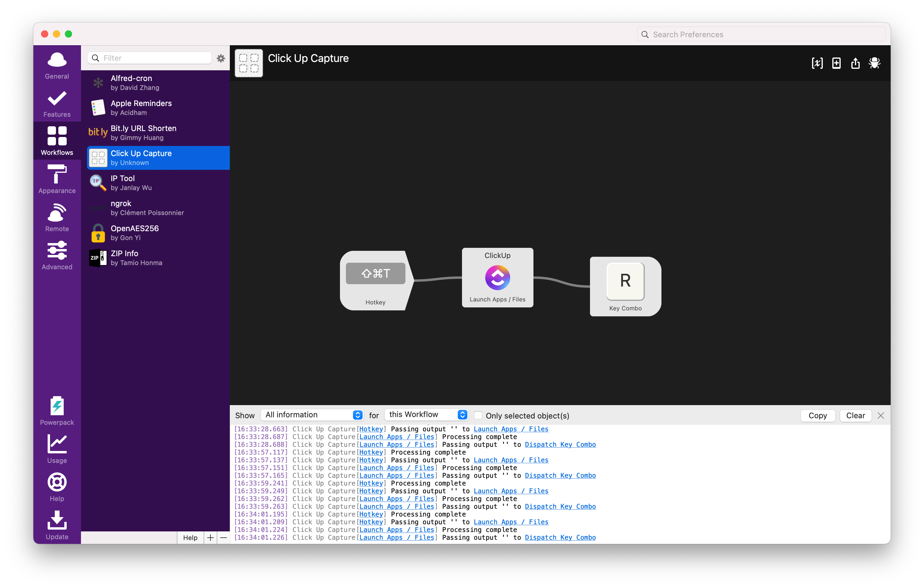Viewport: 924px width, 588px height.
Task: Switch to the Workflows tab
Action: (57, 141)
